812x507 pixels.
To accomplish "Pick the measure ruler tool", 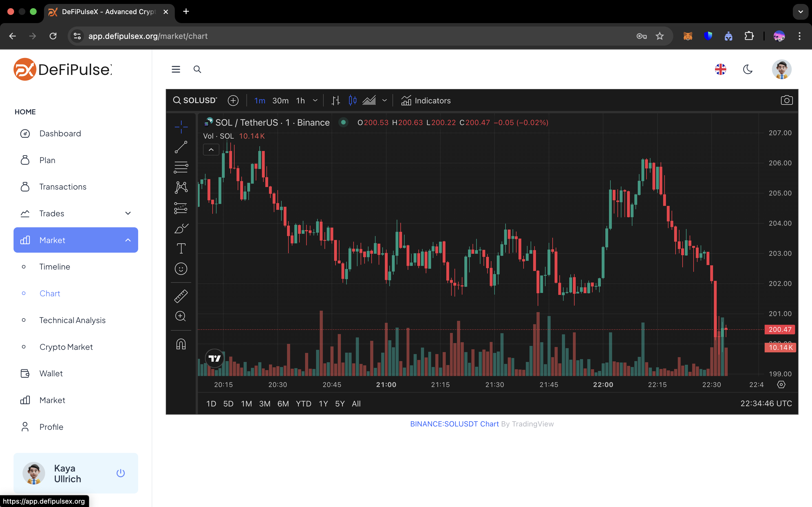I will click(x=181, y=296).
